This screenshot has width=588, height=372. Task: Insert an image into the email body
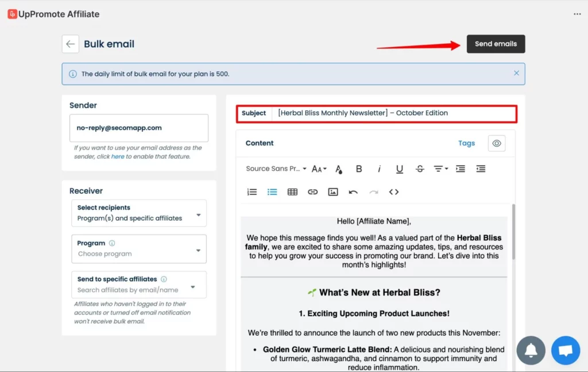click(333, 192)
